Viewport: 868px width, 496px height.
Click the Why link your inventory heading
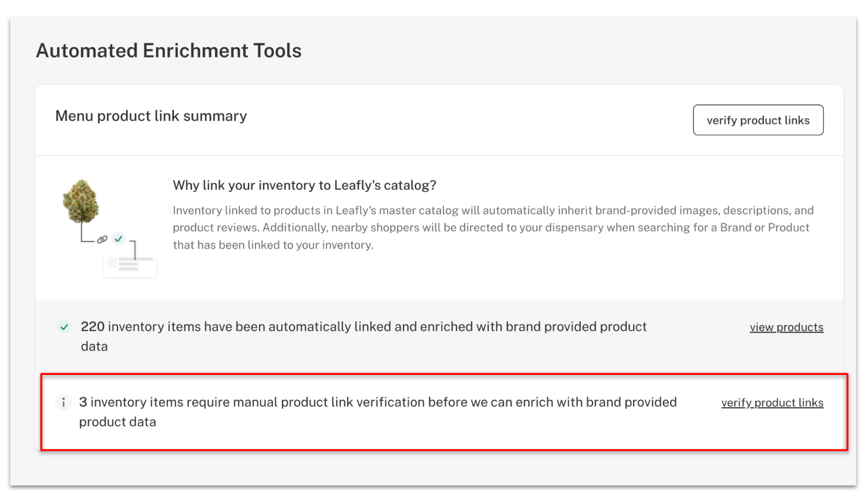(x=304, y=185)
